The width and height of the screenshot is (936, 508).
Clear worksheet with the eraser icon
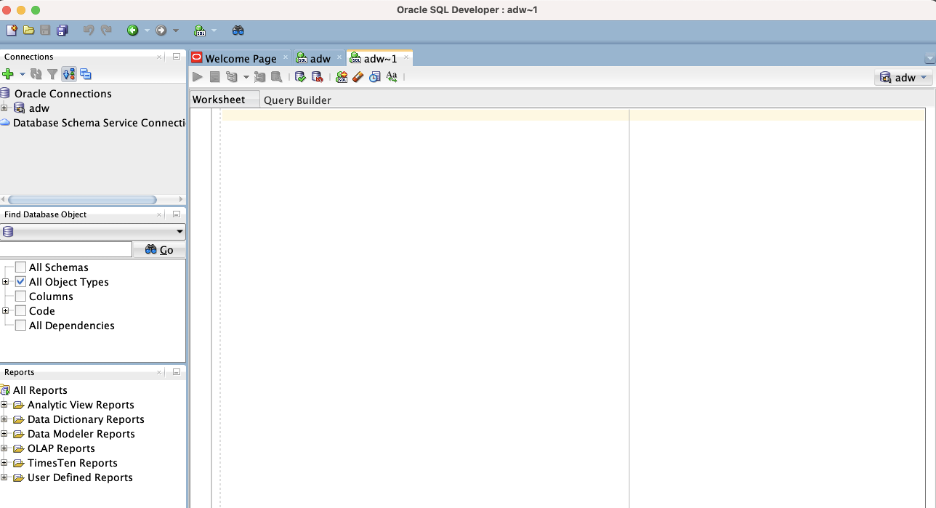[358, 76]
